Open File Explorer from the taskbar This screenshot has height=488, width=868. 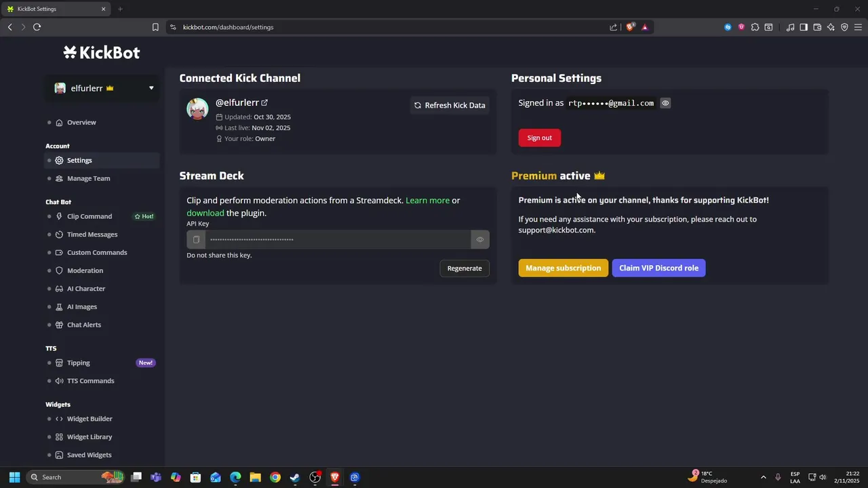(255, 477)
